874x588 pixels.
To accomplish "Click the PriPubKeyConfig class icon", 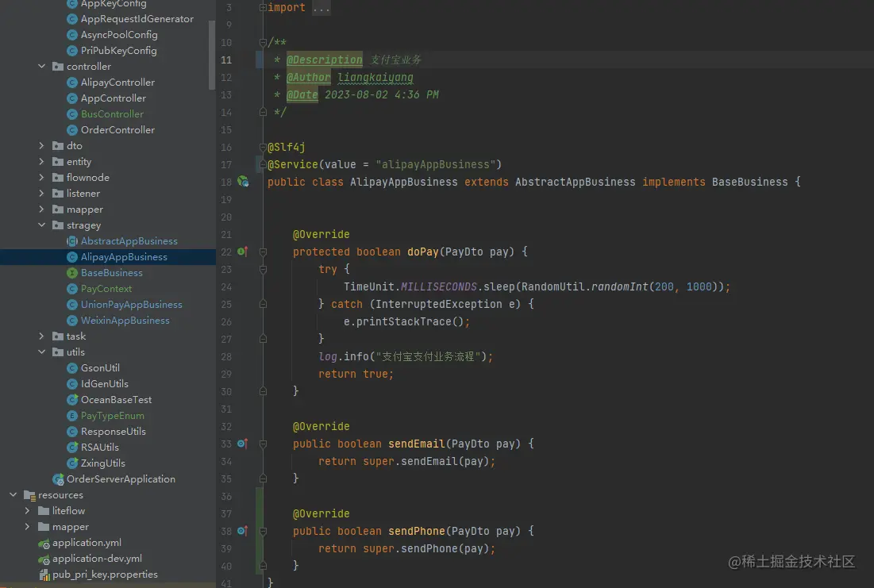I will point(72,51).
